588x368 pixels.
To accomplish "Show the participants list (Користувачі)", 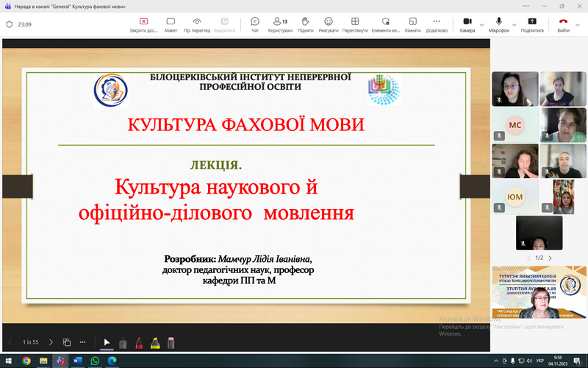I will tap(280, 24).
